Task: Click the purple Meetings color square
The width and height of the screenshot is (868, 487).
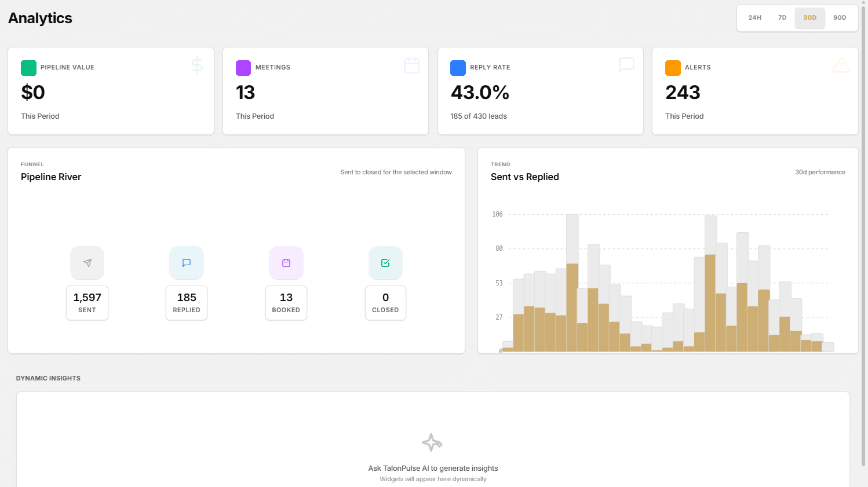Action: tap(243, 68)
